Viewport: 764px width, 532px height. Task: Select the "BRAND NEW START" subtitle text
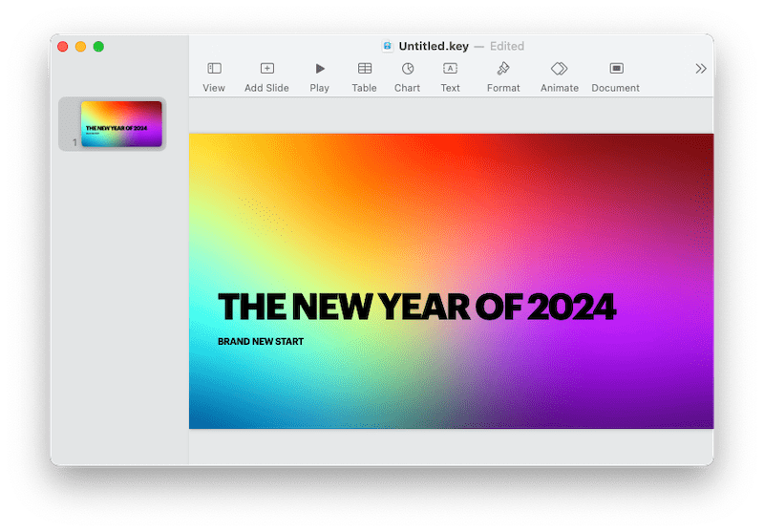(261, 341)
